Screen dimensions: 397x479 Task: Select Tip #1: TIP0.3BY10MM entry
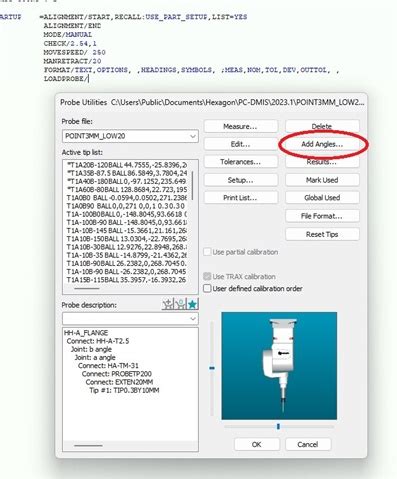point(124,390)
